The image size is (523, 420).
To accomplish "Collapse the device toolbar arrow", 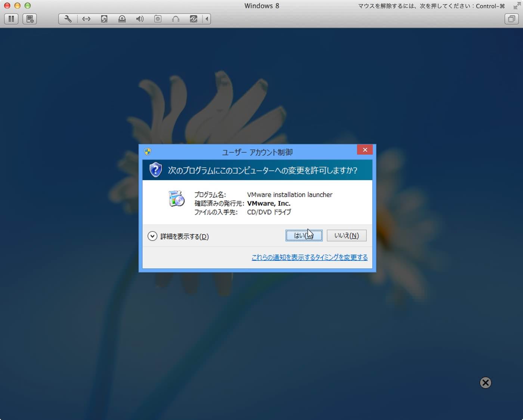I will [x=207, y=19].
